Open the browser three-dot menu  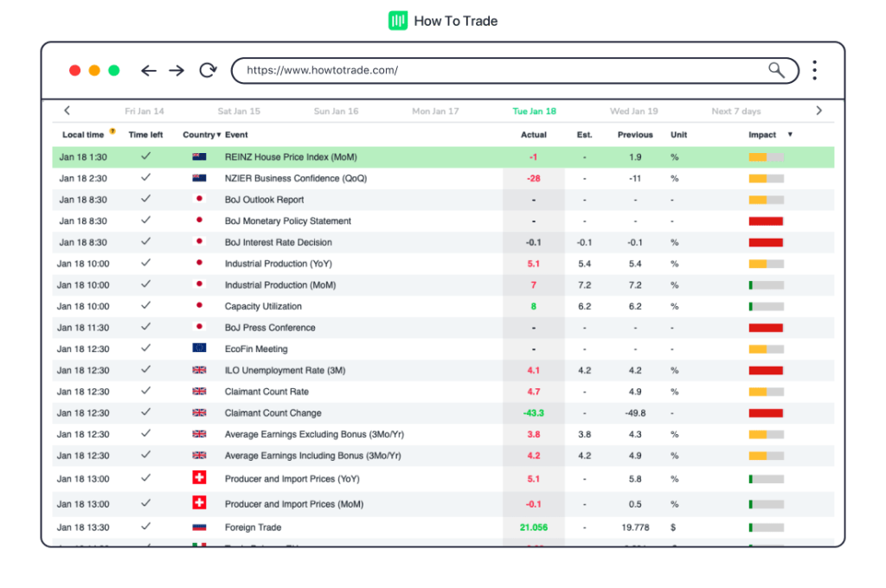click(x=814, y=71)
